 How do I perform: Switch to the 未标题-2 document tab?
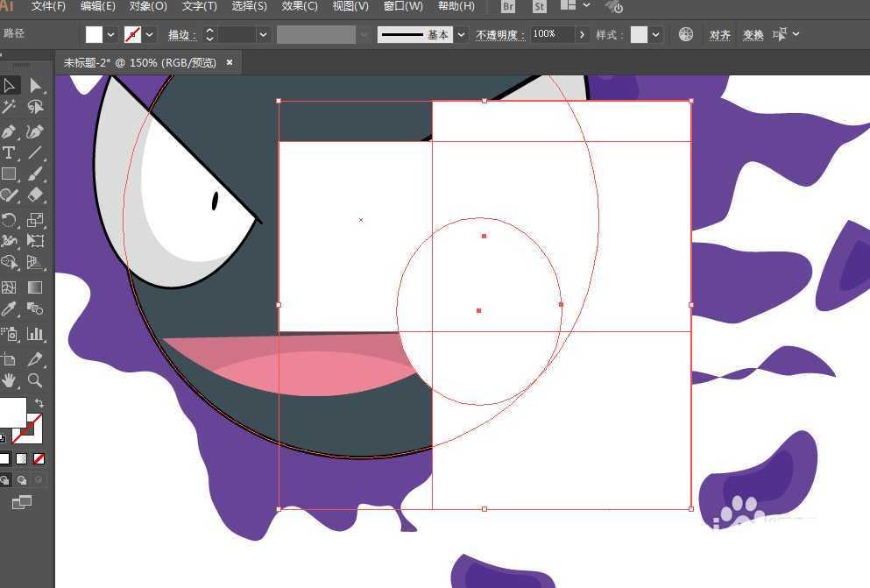[x=139, y=63]
